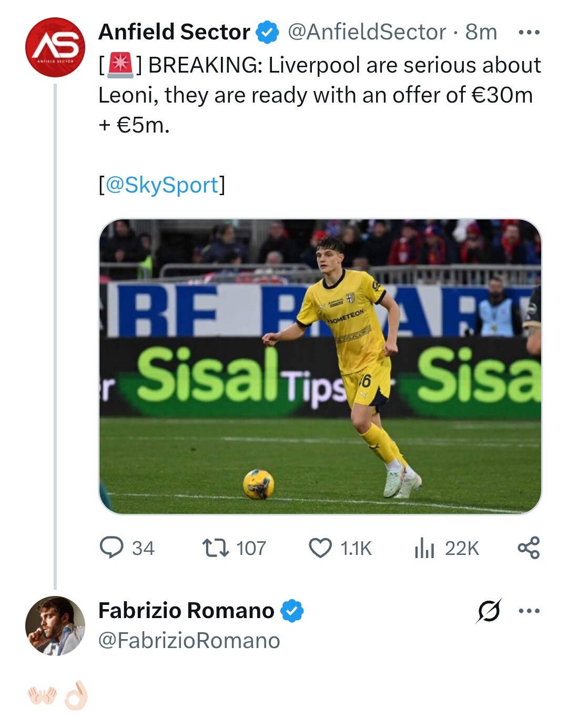The width and height of the screenshot is (568, 728).
Task: Click Anfield Sector's blue verified badge
Action: [x=268, y=33]
